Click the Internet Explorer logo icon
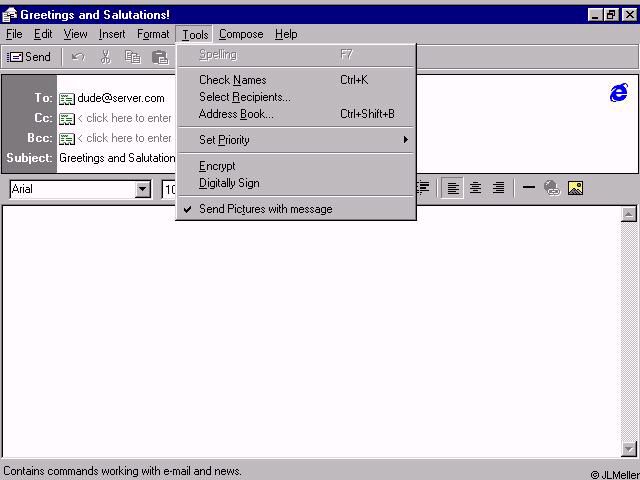The image size is (640, 480). click(x=619, y=93)
